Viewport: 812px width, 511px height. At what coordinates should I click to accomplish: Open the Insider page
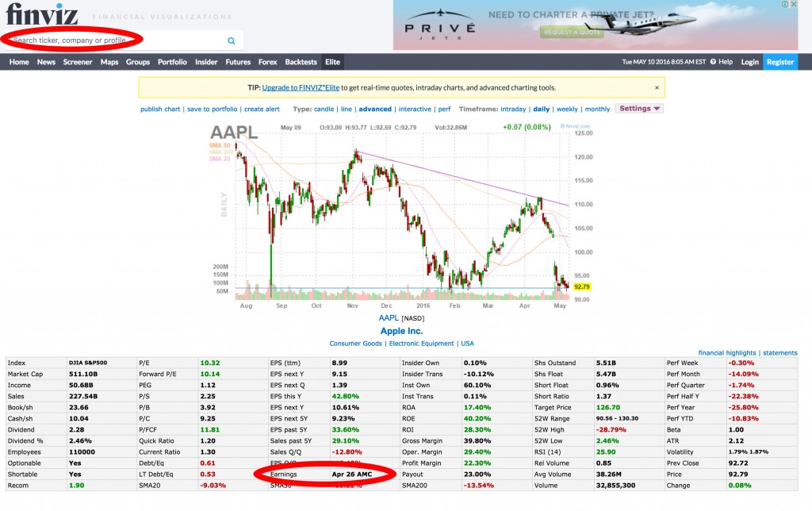pyautogui.click(x=206, y=62)
